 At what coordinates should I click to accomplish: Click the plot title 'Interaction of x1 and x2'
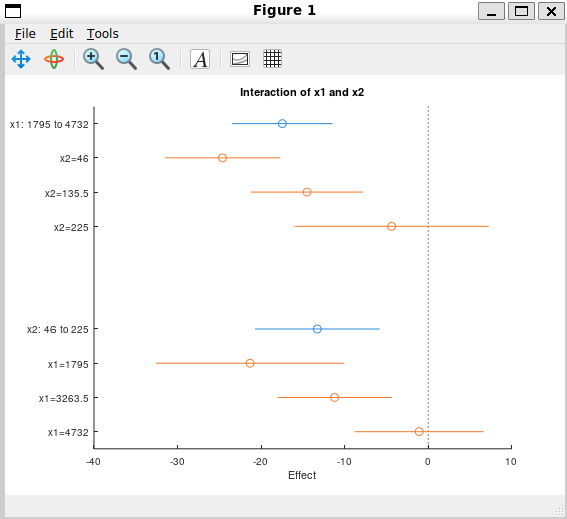pyautogui.click(x=302, y=93)
